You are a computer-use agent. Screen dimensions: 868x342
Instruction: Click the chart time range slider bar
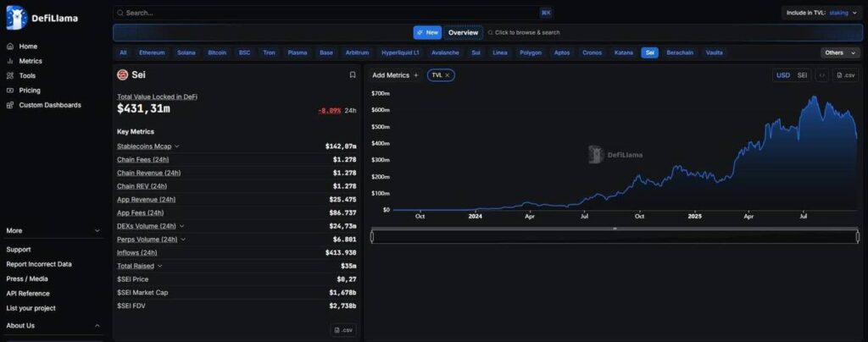[615, 237]
